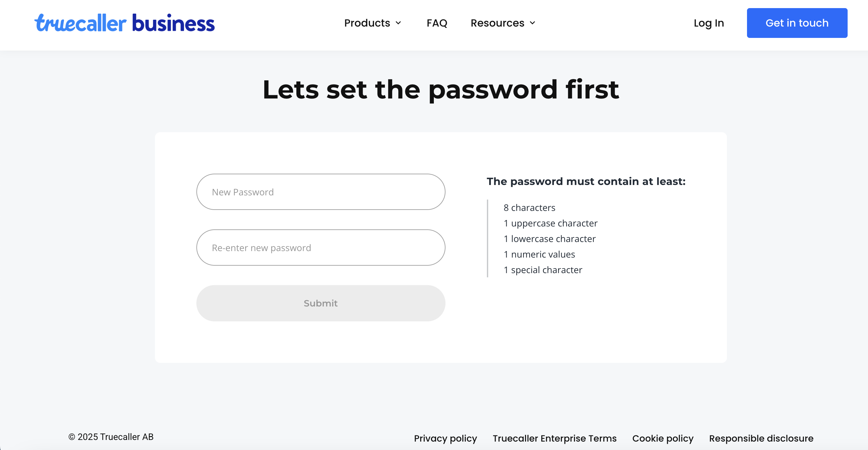Select the Re-enter new password field

tap(321, 248)
